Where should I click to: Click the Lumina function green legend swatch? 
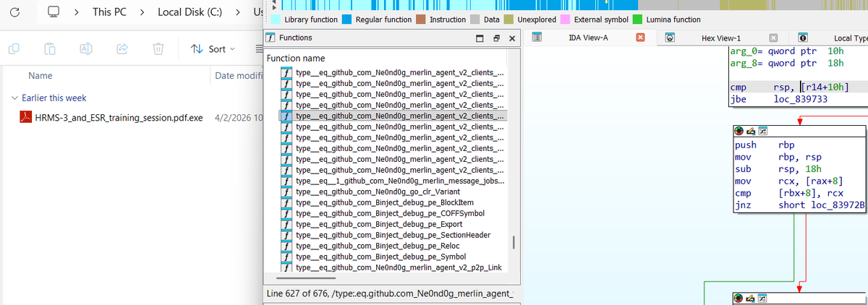coord(637,20)
